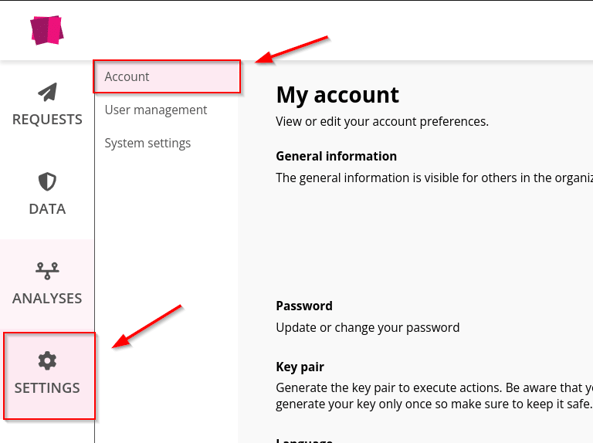
Task: Open Requests via the paper plane icon
Action: [x=47, y=92]
